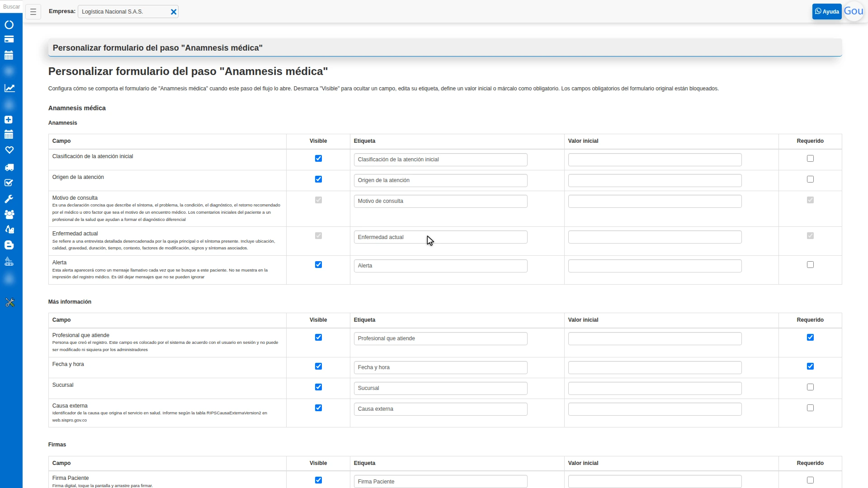This screenshot has height=488, width=868.
Task: Click Valor inicial field for Fecha y hora
Action: click(x=655, y=367)
